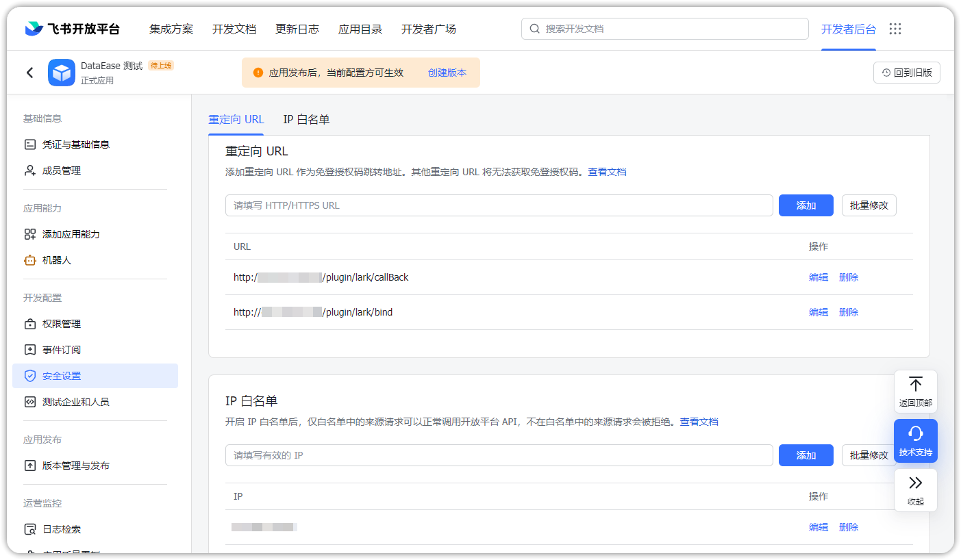This screenshot has height=560, width=961.
Task: Focus the 请填写 HTTP/HTTPS URL input
Action: point(499,205)
